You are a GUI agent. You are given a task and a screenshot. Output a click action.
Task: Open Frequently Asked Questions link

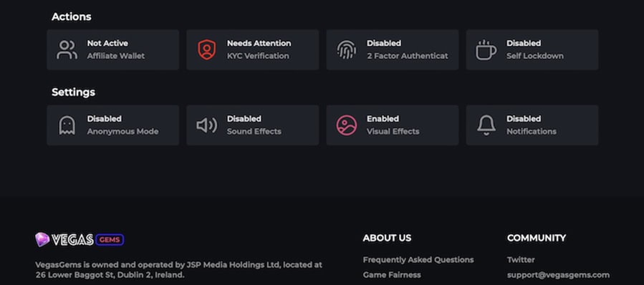(418, 260)
